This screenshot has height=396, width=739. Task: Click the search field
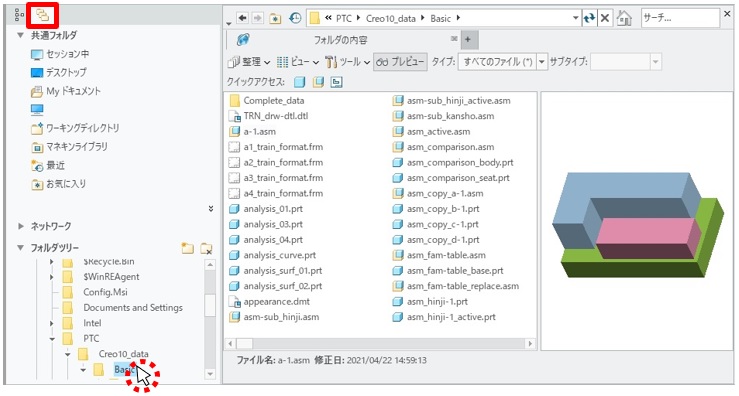click(680, 18)
